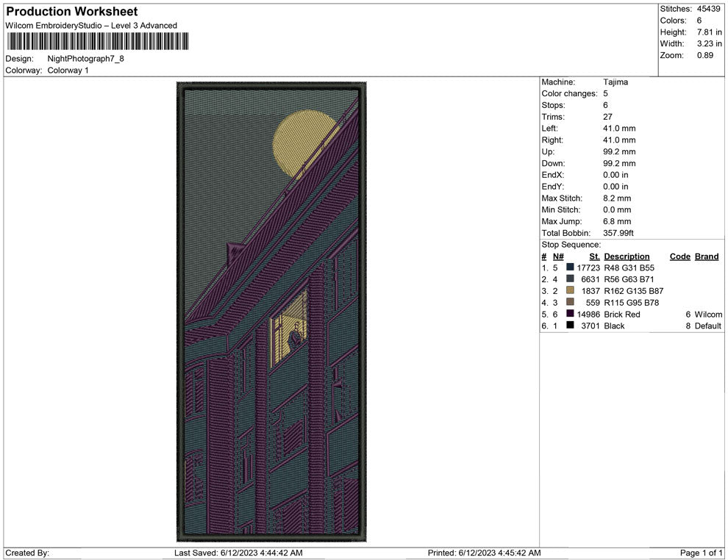Screen dimensions: 728x560
Task: Click the 'Created By:' footer label
Action: tap(27, 553)
